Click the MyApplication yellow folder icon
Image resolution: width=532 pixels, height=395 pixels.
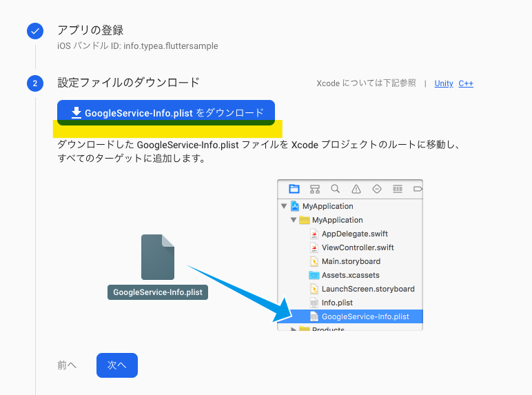(x=305, y=220)
